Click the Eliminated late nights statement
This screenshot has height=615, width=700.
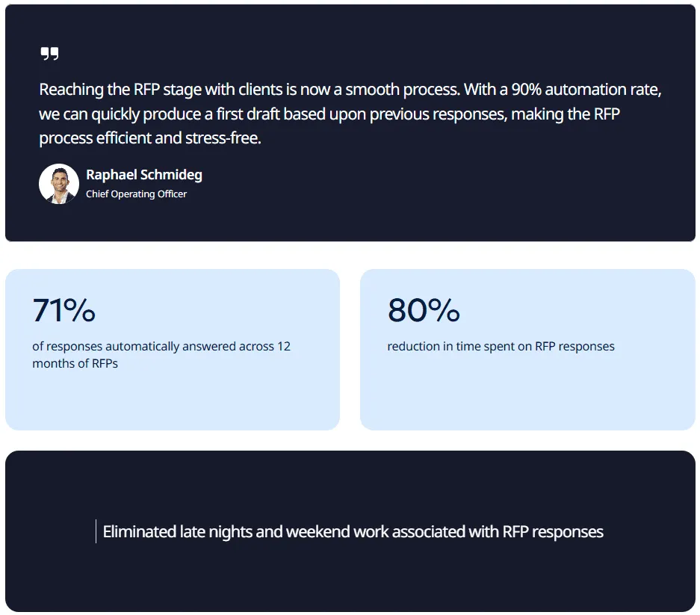(353, 532)
